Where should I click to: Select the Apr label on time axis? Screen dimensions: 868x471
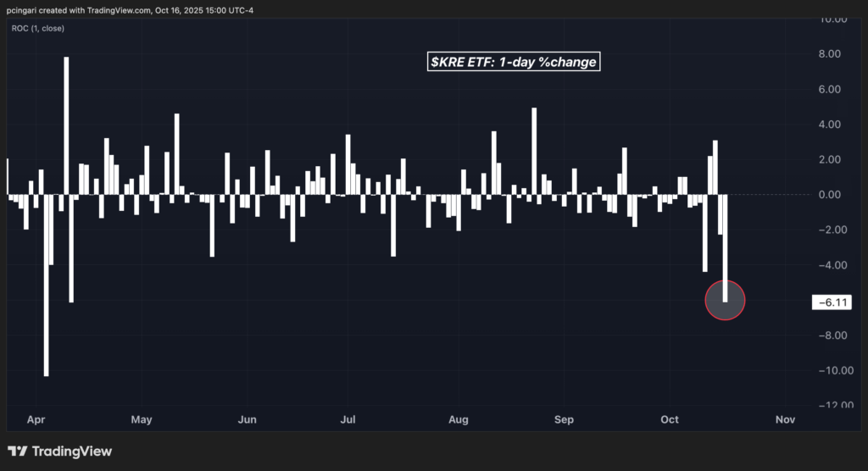click(x=36, y=419)
